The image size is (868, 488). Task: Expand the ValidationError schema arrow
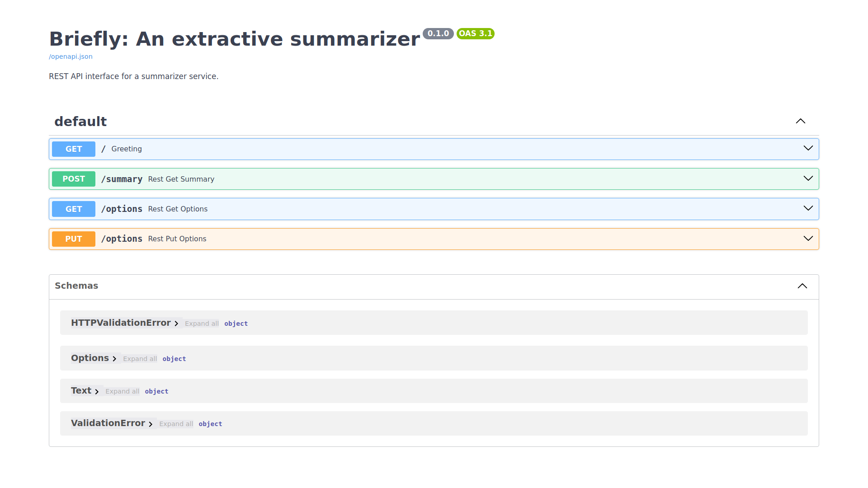pos(151,424)
